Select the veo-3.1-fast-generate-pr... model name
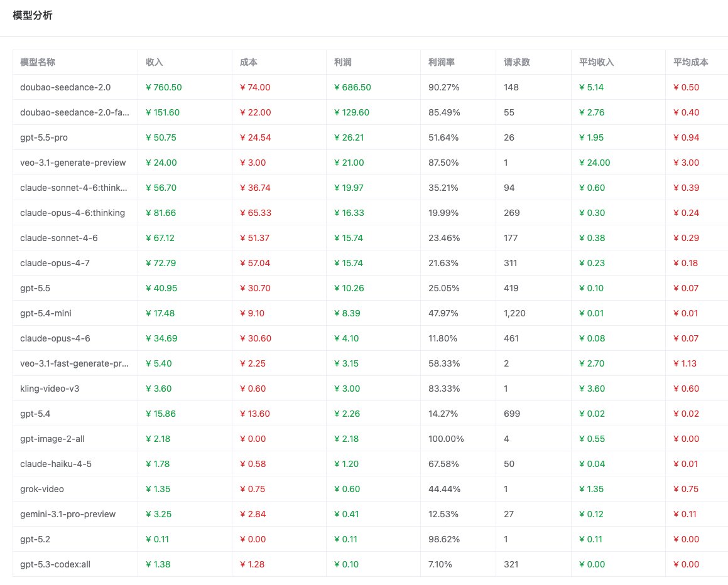Screen dimensions: 728x585 coord(74,363)
